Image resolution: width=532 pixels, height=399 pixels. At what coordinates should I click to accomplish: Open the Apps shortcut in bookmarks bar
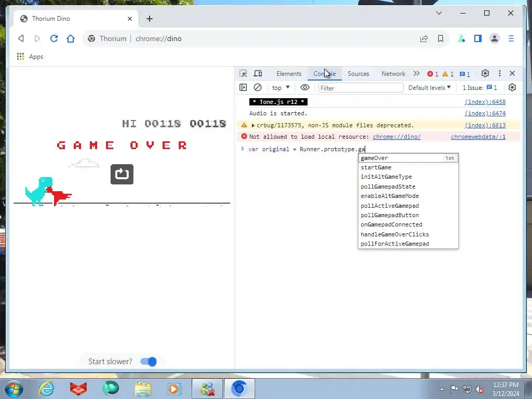click(30, 57)
